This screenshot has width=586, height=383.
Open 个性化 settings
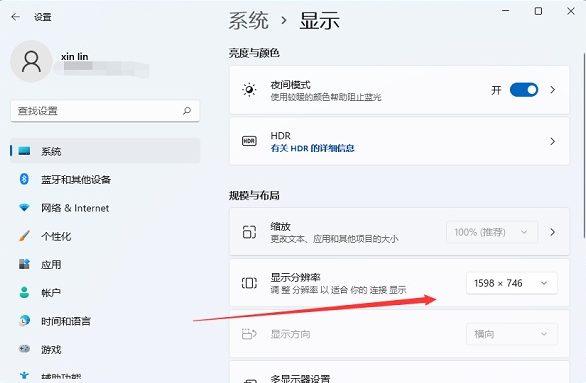[x=105, y=236]
